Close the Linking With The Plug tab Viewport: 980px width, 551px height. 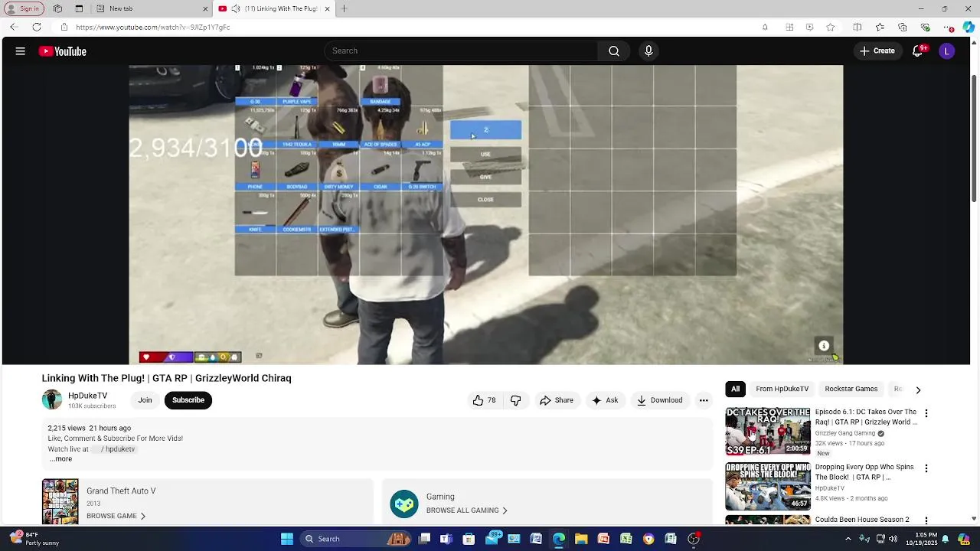click(x=328, y=8)
